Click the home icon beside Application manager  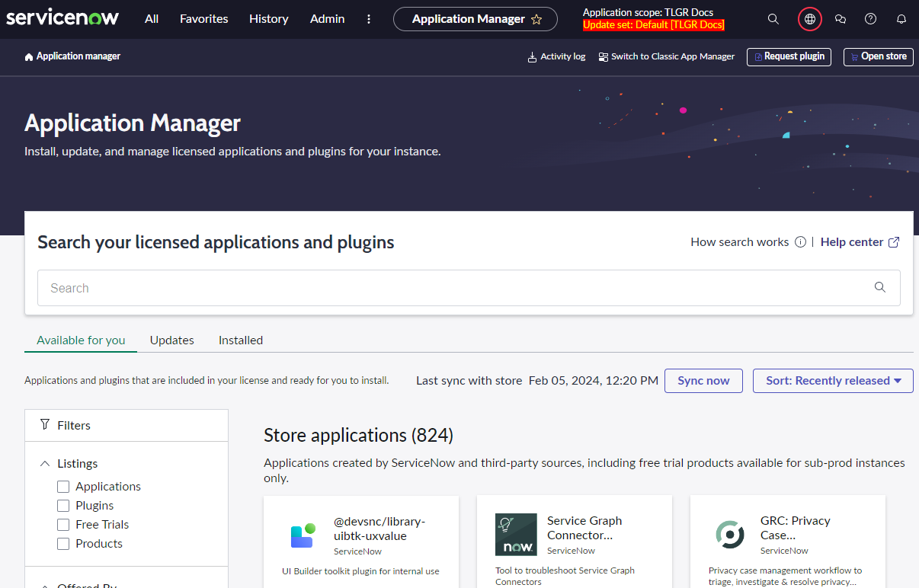click(x=29, y=57)
